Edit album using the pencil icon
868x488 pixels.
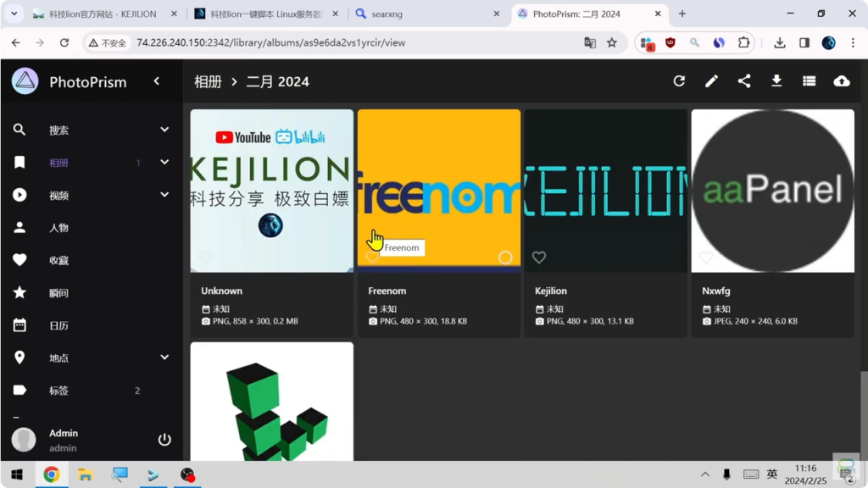coord(711,81)
